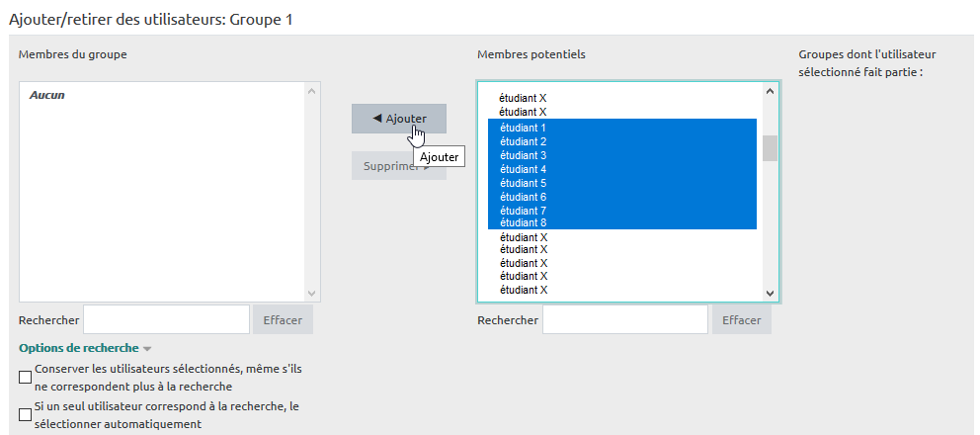Select étudiant 1 in potential members list

(x=523, y=128)
